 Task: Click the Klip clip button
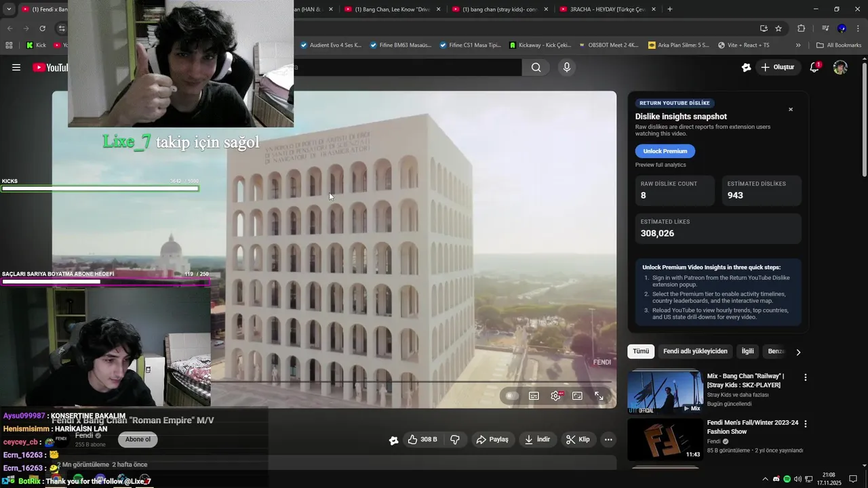578,439
